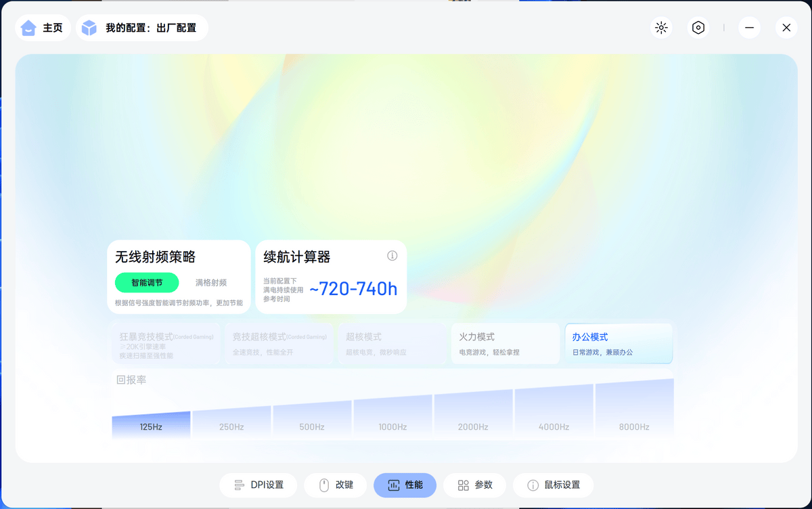
Task: Open the 主页 home page
Action: (43, 28)
